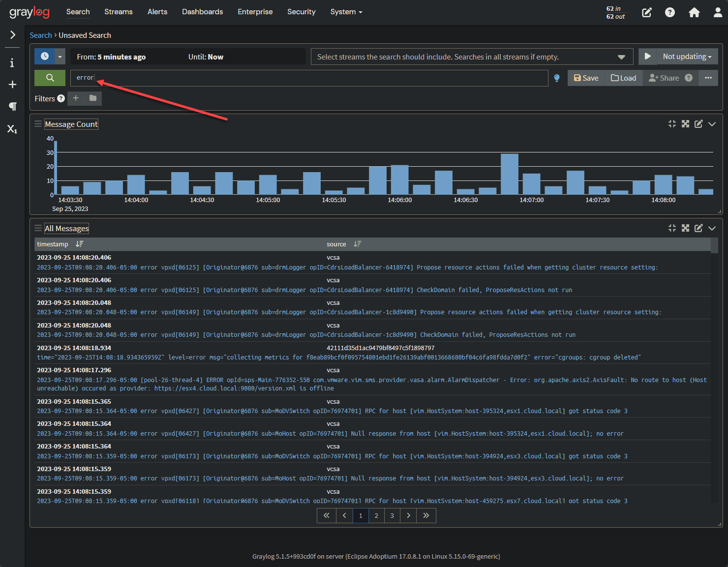Image resolution: width=728 pixels, height=567 pixels.
Task: Click the sidebar create plus icon
Action: 12,85
